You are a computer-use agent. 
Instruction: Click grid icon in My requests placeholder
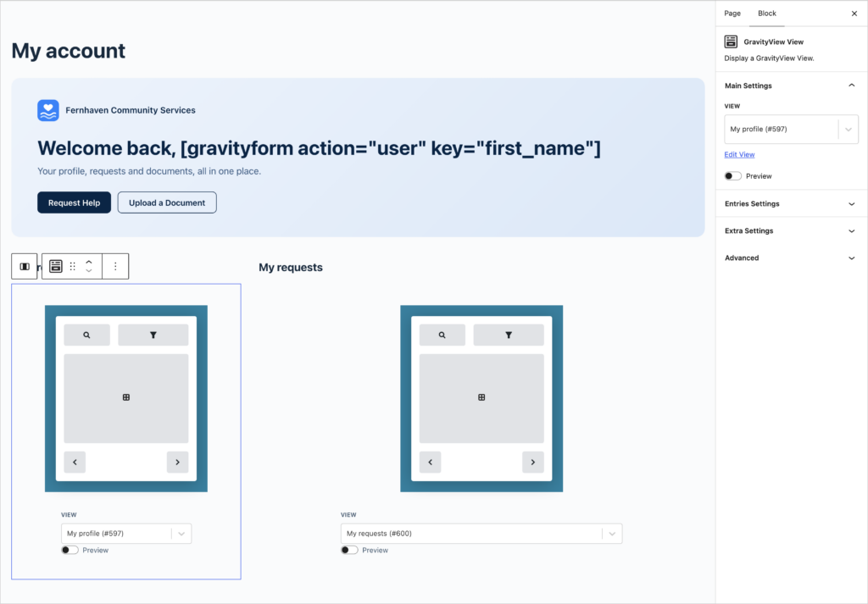point(481,397)
